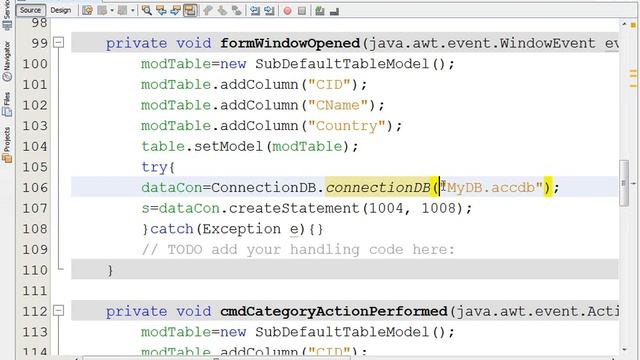The width and height of the screenshot is (640, 360).
Task: Open the Forward navigation history dropdown arrow
Action: click(x=133, y=11)
